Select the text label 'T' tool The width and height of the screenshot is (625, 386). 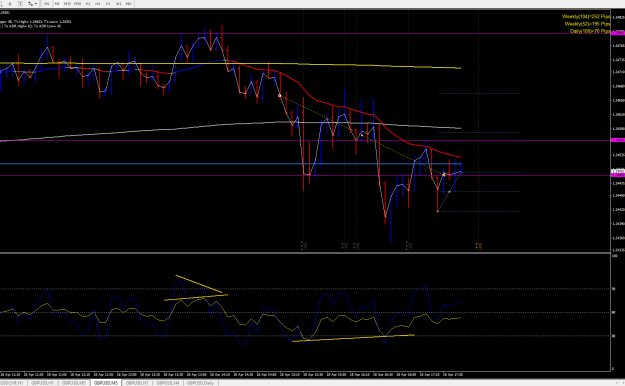20,4
